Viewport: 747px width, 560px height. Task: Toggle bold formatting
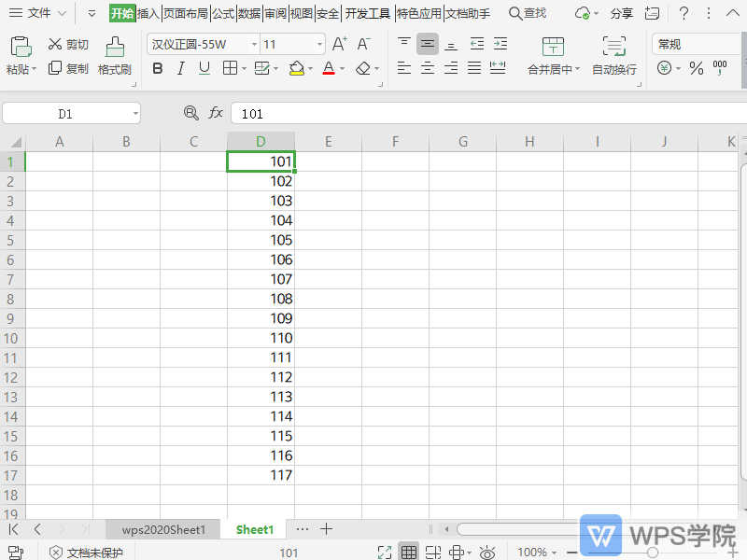tap(157, 68)
